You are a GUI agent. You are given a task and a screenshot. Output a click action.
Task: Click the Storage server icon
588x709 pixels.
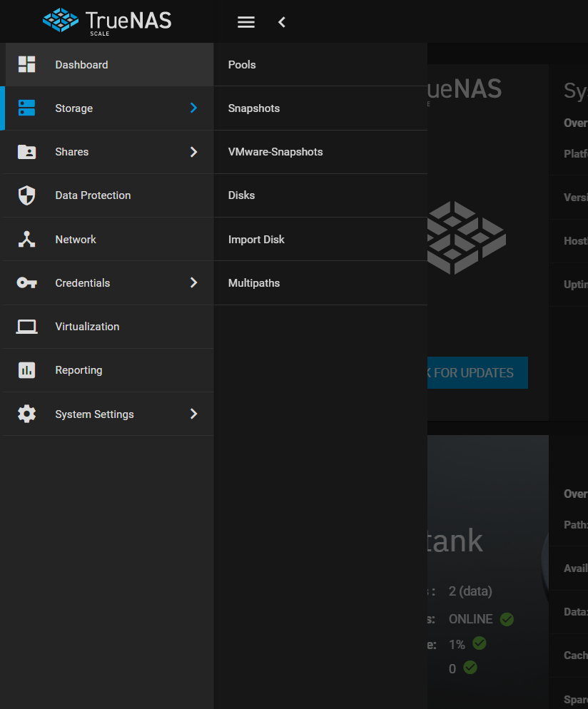click(26, 108)
